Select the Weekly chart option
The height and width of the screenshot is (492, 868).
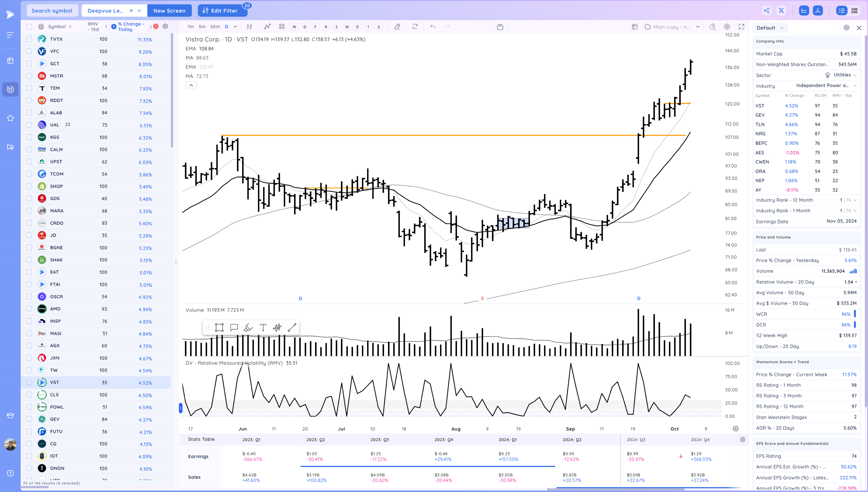pyautogui.click(x=294, y=26)
